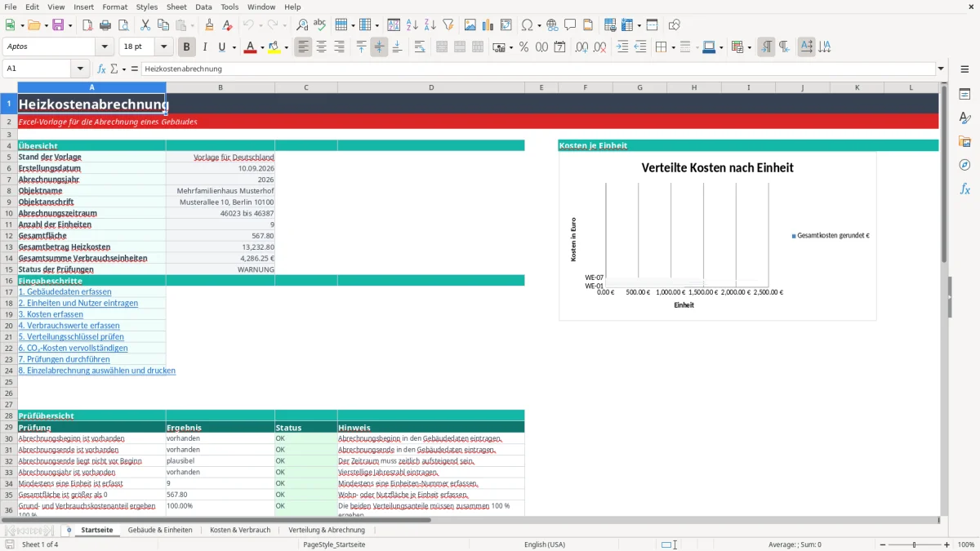Click Format as Percent icon
The width and height of the screenshot is (980, 551).
[523, 47]
